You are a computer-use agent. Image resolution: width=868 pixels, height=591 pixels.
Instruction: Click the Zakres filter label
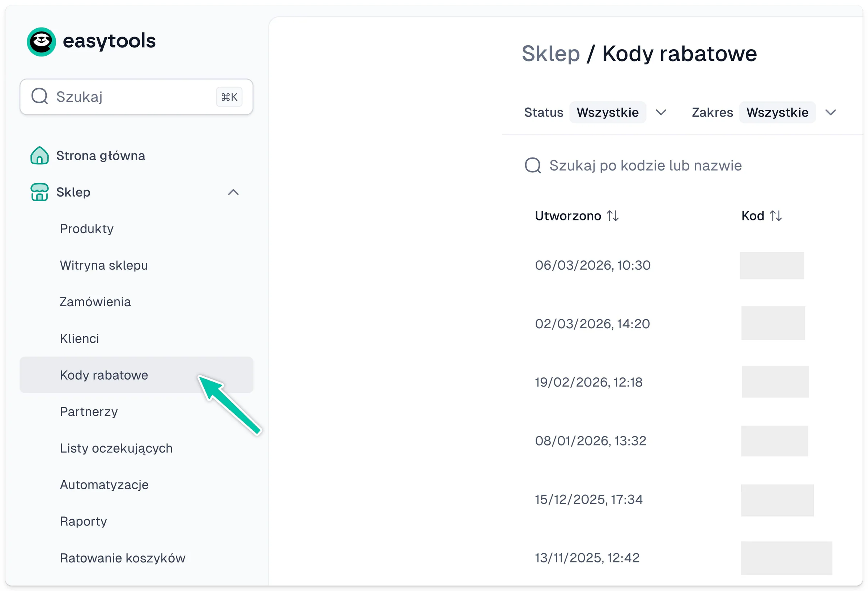point(712,112)
